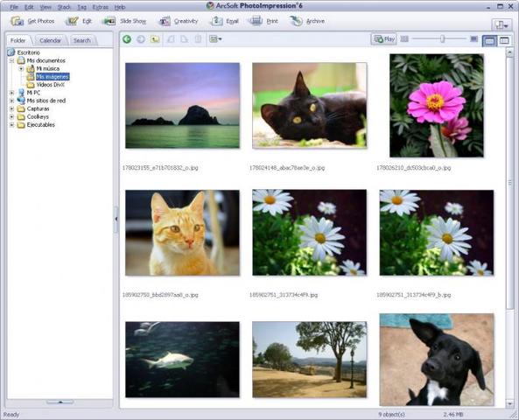Select the Ejecutables folder

(x=41, y=125)
